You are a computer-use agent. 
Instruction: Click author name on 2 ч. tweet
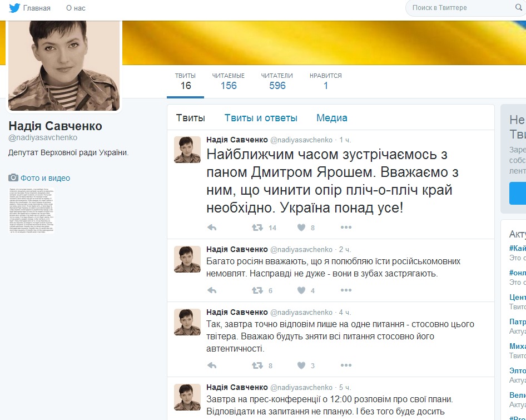[237, 249]
